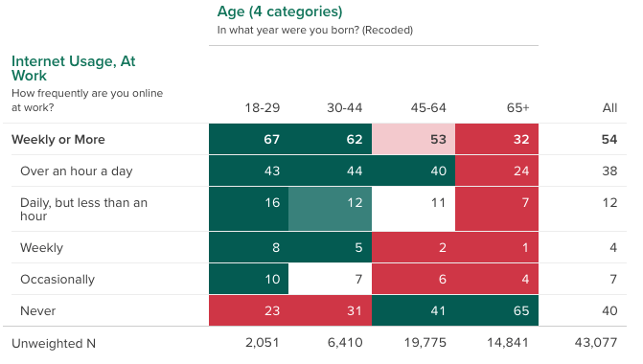Click the Daily, but less than an hour label
Screen dimensions: 643x364
tap(83, 209)
